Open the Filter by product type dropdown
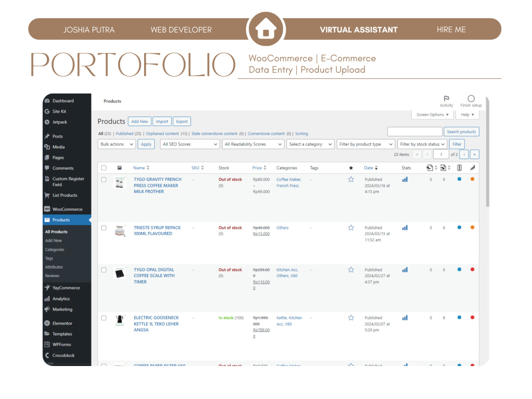 point(366,144)
